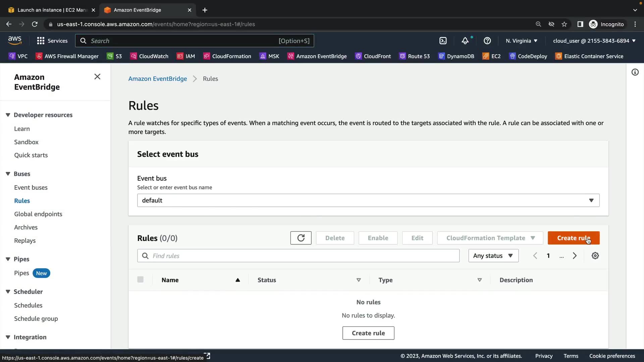Tick the select-all rules checkbox

(x=140, y=280)
